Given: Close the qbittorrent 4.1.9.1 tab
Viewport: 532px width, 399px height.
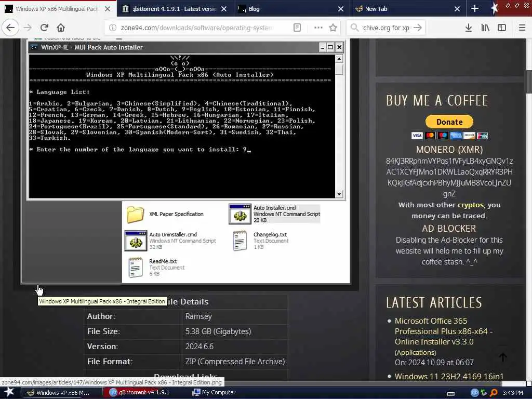Looking at the screenshot, I should tap(224, 9).
